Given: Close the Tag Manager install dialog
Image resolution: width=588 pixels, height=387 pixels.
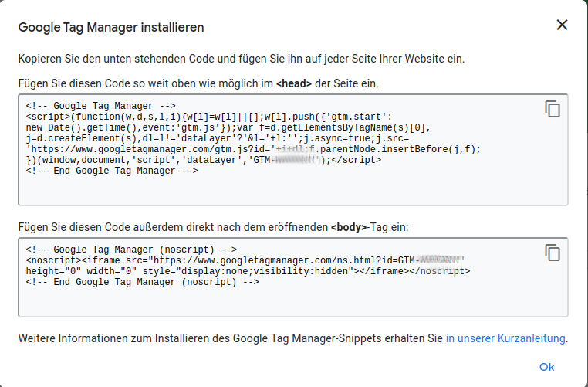Looking at the screenshot, I should click(x=563, y=25).
